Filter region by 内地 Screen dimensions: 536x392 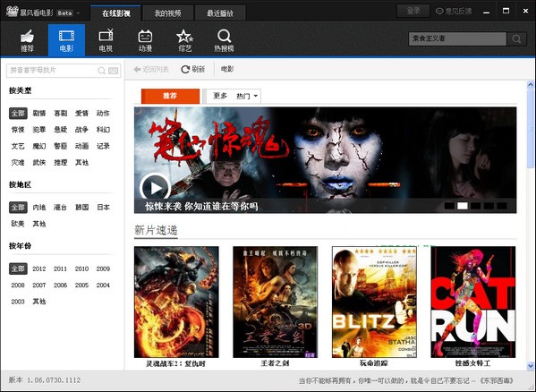(x=39, y=207)
